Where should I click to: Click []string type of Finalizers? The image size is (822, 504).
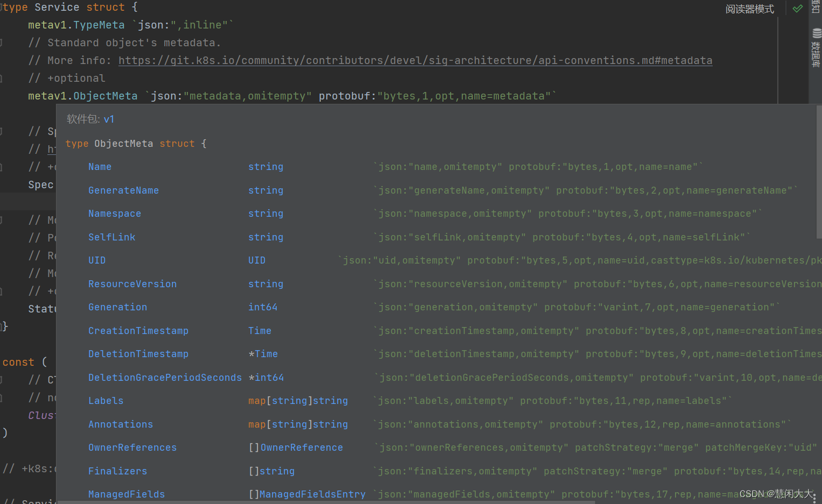point(271,471)
